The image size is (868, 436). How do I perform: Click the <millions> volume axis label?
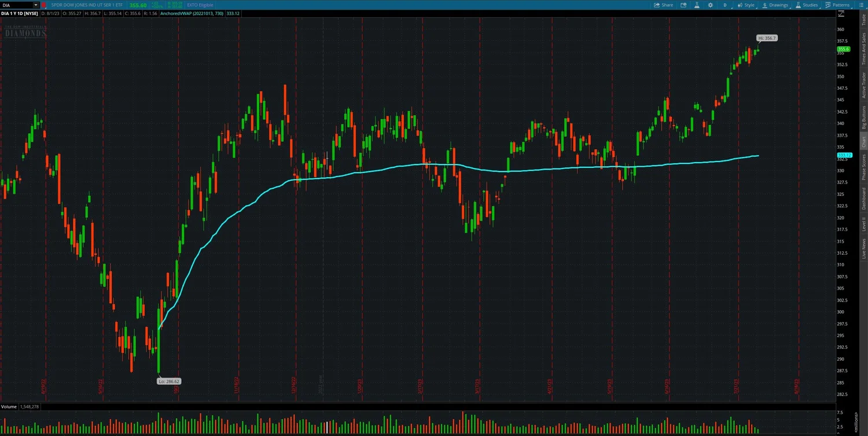click(856, 422)
